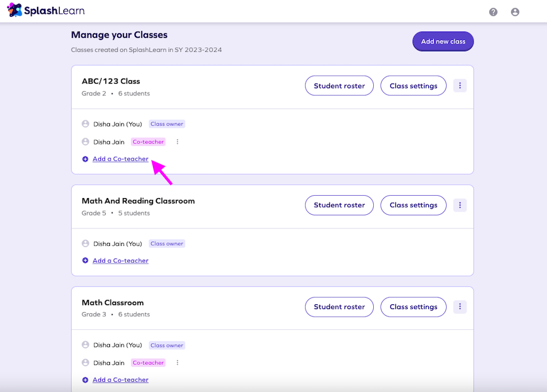Open co-teacher options in ABC/123 Class
Viewport: 547px width, 392px height.
tap(177, 142)
